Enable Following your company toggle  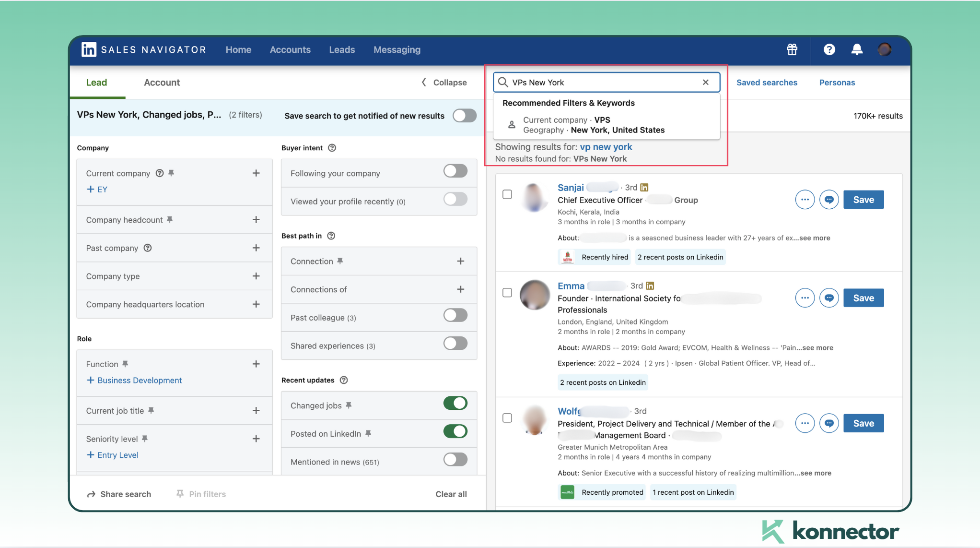click(455, 171)
